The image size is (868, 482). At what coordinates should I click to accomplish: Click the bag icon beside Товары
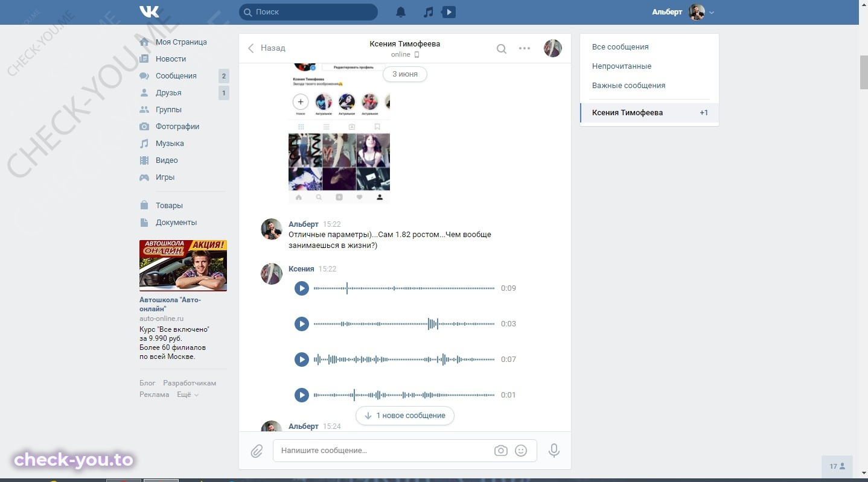click(144, 206)
